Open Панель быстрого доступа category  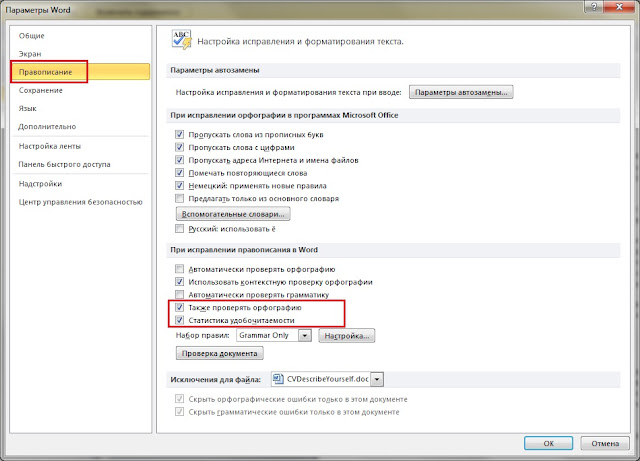click(x=64, y=164)
